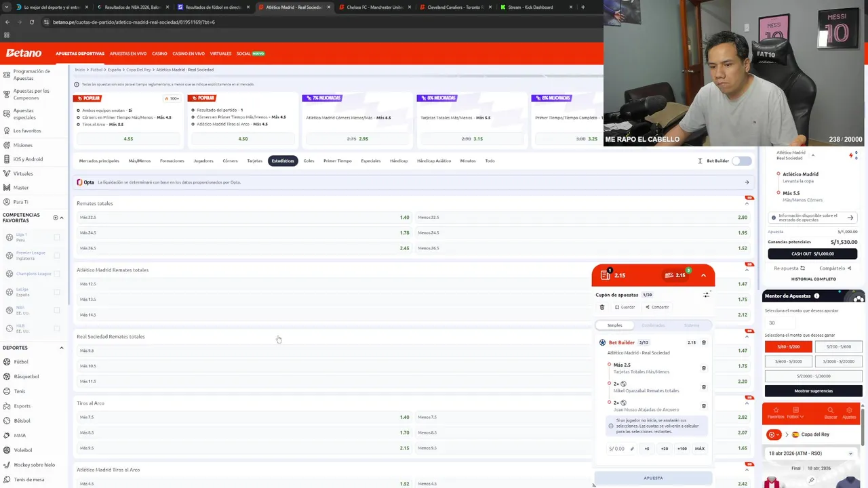Collapse the Remates totales market
The height and width of the screenshot is (488, 868).
pos(747,203)
